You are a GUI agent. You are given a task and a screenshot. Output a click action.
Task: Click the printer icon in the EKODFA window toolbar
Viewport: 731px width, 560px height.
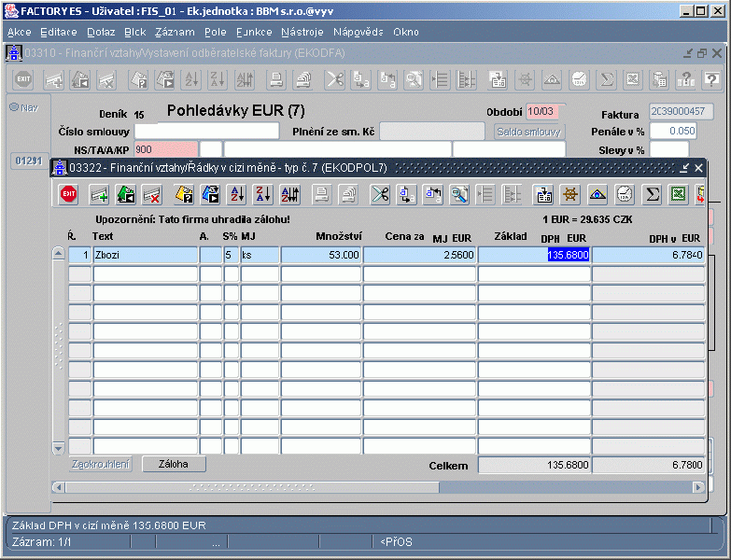pos(276,79)
